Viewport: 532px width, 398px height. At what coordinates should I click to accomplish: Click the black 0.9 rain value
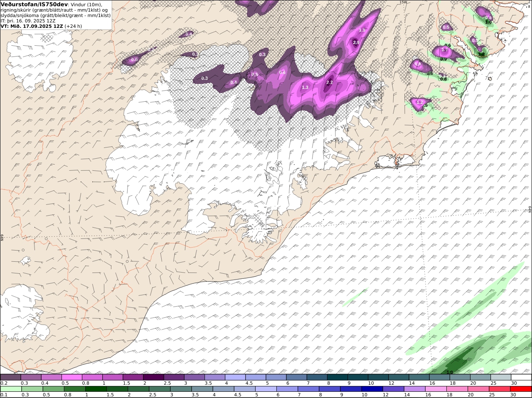coord(443,59)
